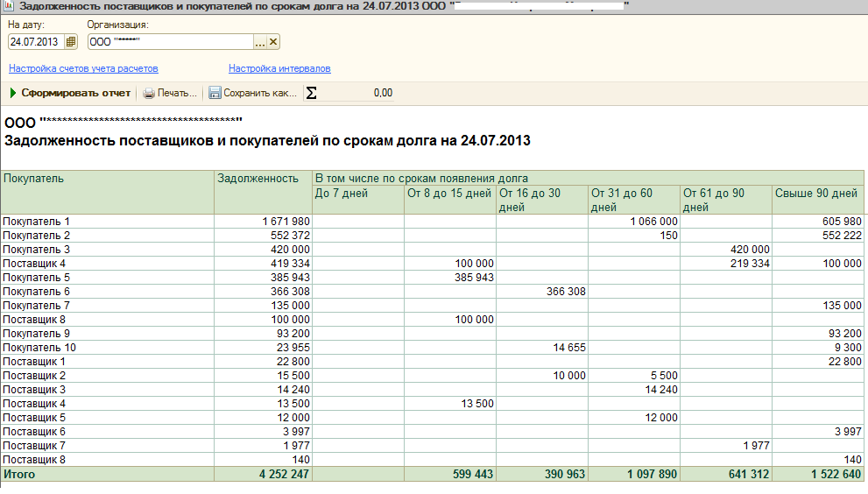Select the 605 980 cell

click(x=817, y=222)
